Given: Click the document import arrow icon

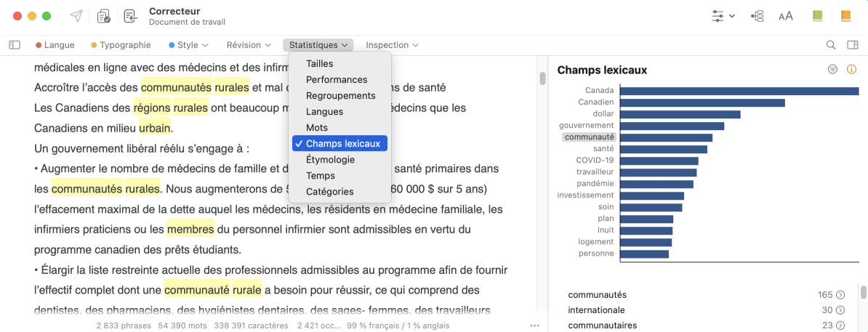Looking at the screenshot, I should pyautogui.click(x=130, y=16).
